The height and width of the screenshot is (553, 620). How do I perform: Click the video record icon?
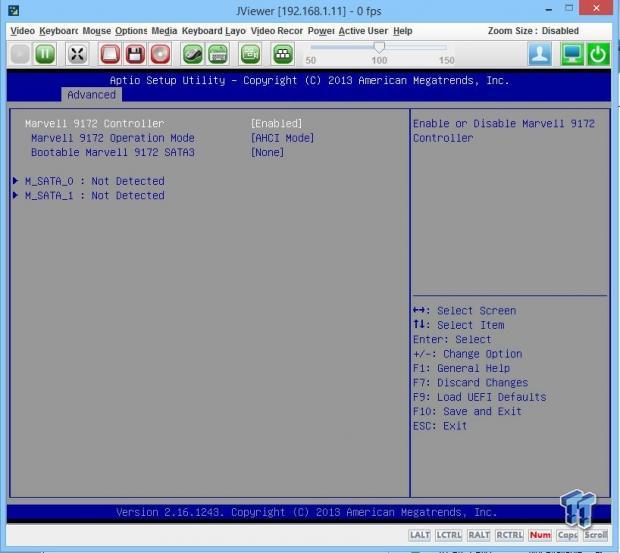[250, 54]
